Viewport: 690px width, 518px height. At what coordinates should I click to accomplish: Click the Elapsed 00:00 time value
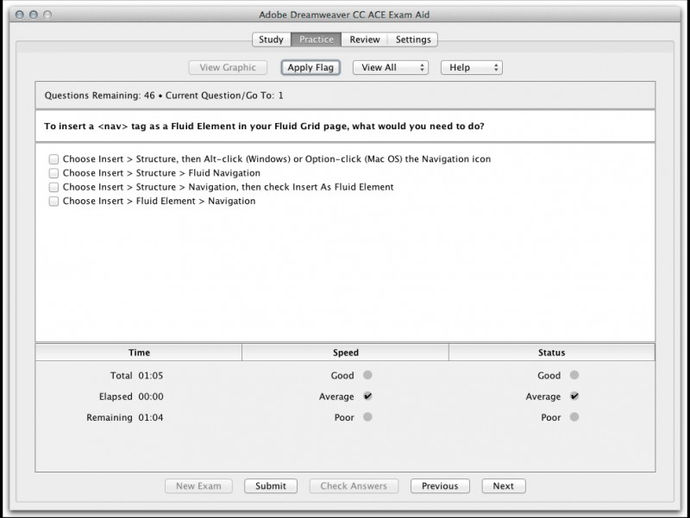[x=151, y=397]
